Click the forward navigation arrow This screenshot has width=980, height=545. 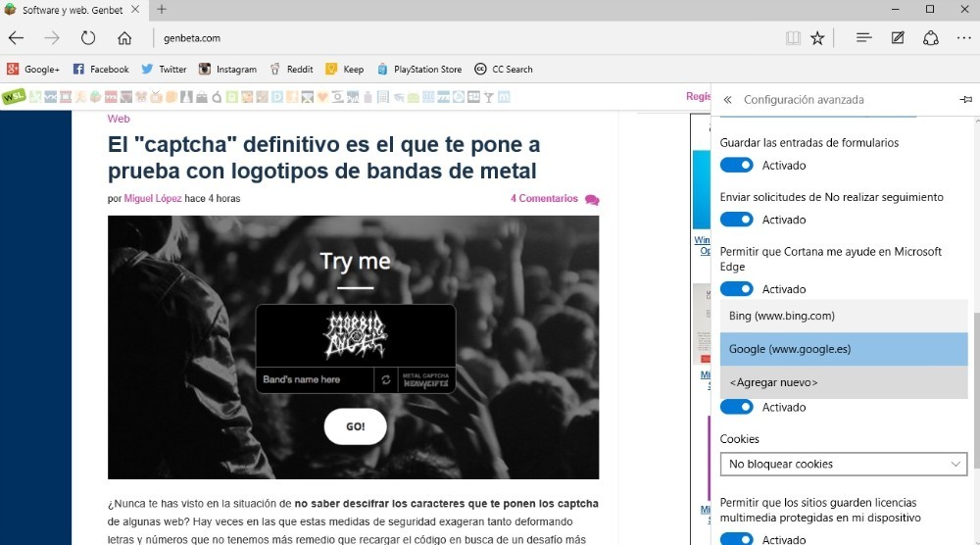point(52,38)
